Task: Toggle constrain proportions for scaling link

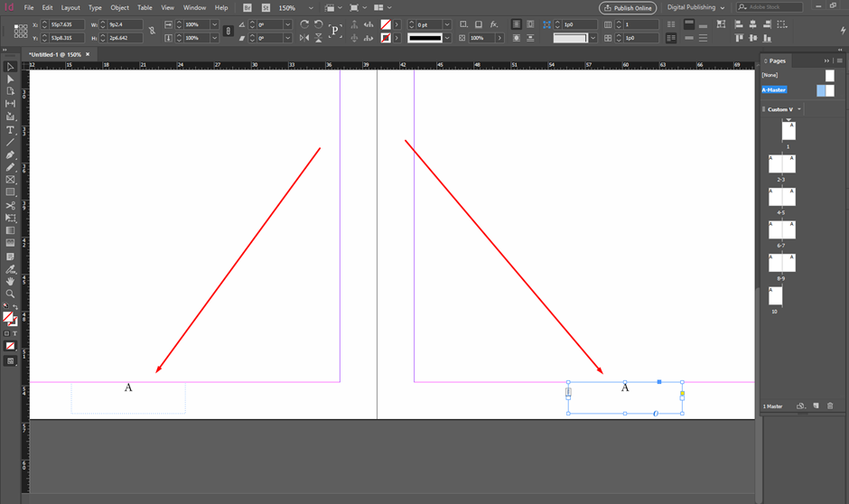Action: (229, 32)
